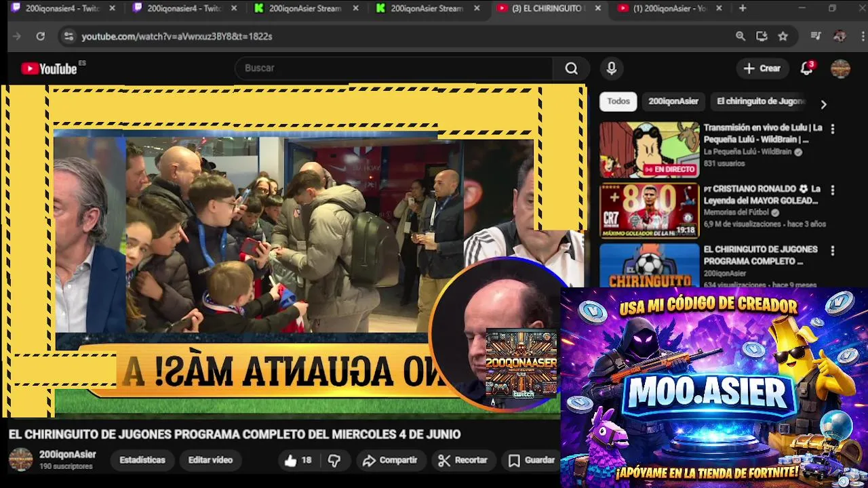868x488 pixels.
Task: Select El chiringuito de Jugones chip
Action: (760, 101)
